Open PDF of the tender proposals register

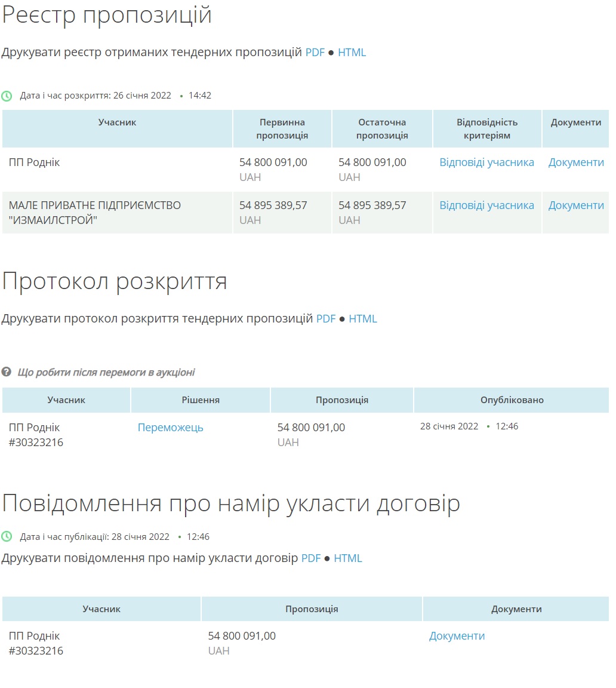(315, 53)
